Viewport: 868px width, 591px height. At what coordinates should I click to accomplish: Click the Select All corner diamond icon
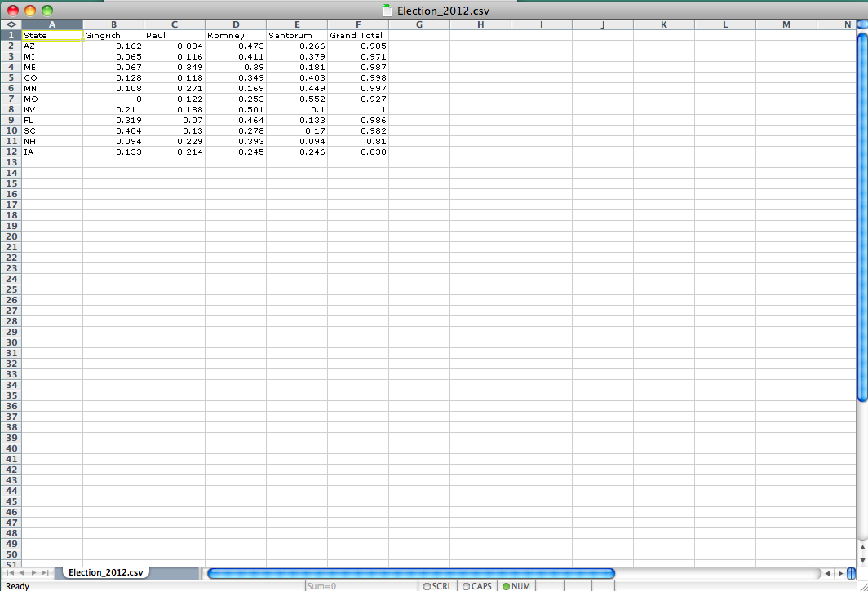pos(11,24)
